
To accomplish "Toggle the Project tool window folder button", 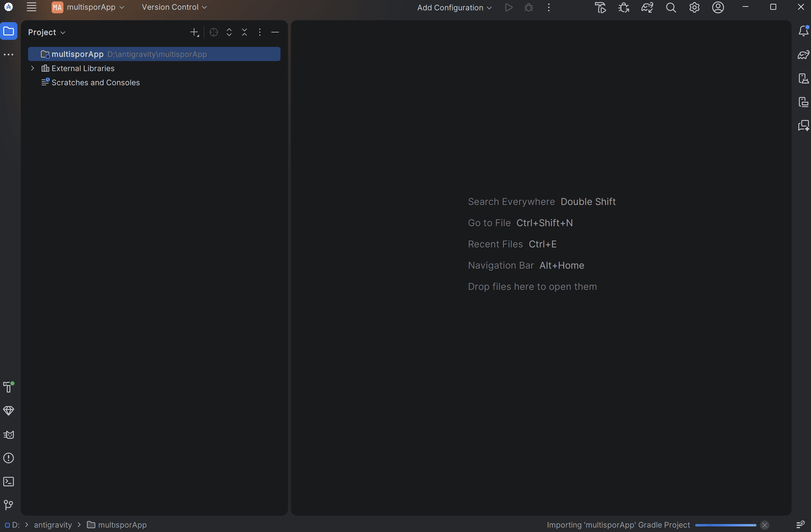I will coord(9,31).
